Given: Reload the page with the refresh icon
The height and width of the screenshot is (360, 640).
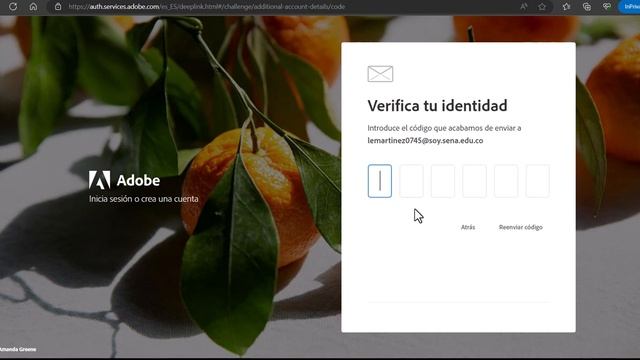Looking at the screenshot, I should [x=13, y=7].
